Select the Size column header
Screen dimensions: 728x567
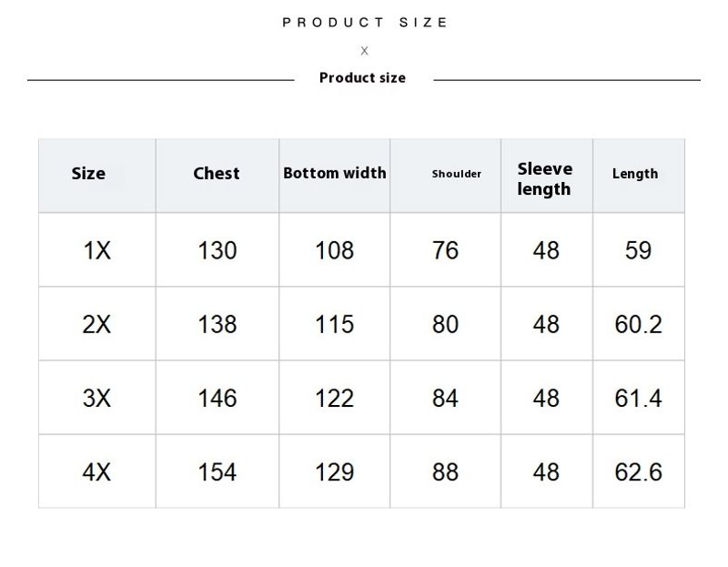[x=88, y=173]
